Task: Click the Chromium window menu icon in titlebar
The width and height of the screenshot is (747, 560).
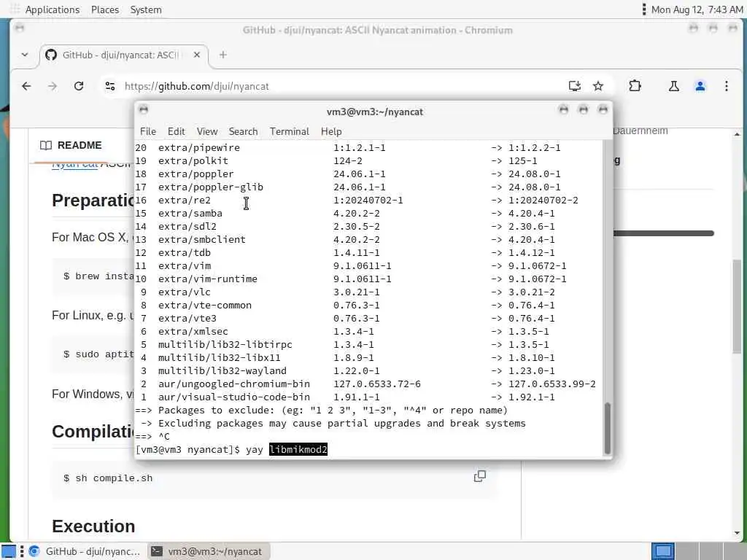Action: (x=20, y=28)
